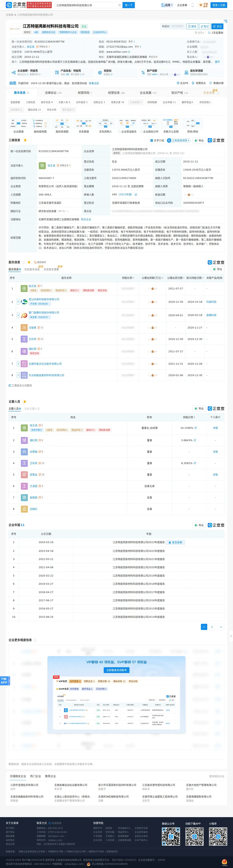Click the 查一下 search button
Viewport: 233px width, 868px height.
(x=129, y=5)
